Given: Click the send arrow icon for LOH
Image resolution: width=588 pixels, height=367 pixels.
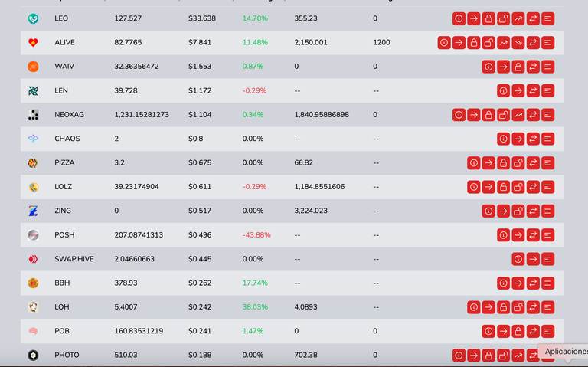Looking at the screenshot, I should click(x=488, y=307).
